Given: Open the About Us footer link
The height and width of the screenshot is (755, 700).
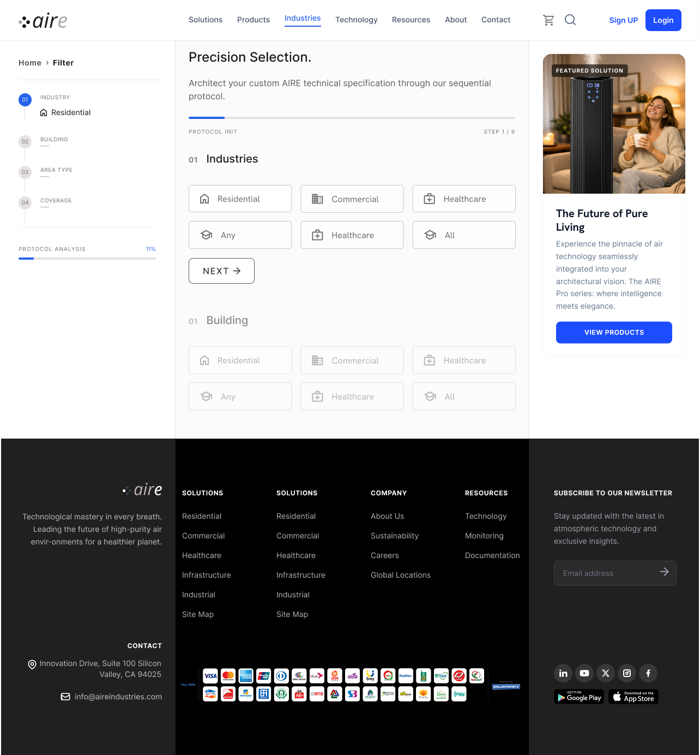Looking at the screenshot, I should click(388, 516).
